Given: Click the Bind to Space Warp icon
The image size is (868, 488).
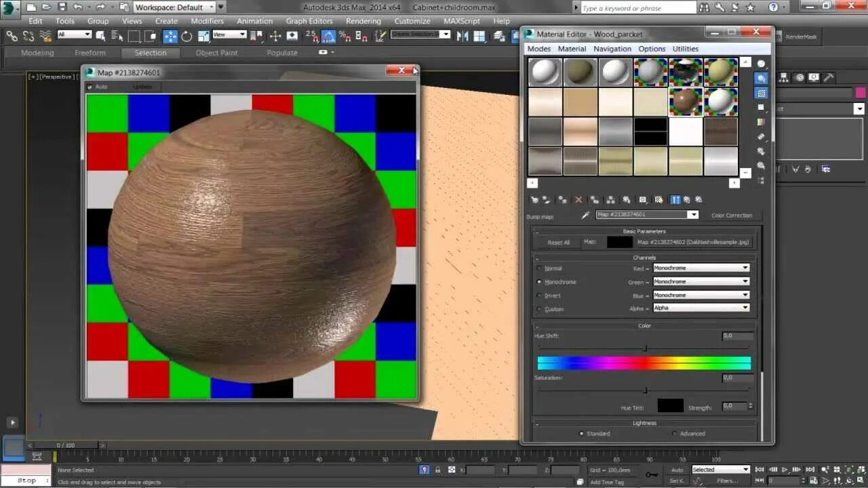Looking at the screenshot, I should pos(45,36).
